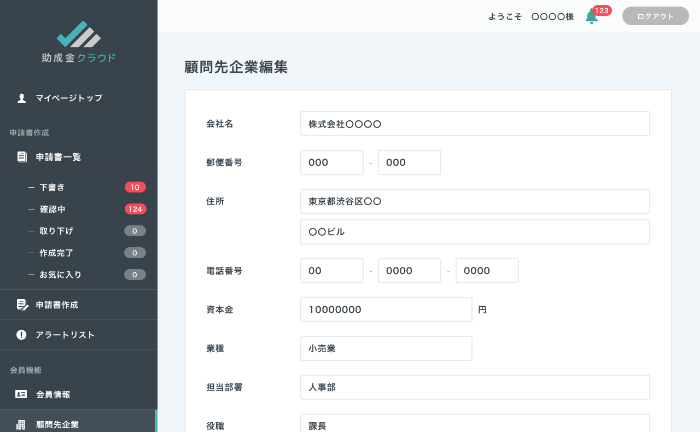Click the マイページトップ person icon
700x432 pixels.
21,98
